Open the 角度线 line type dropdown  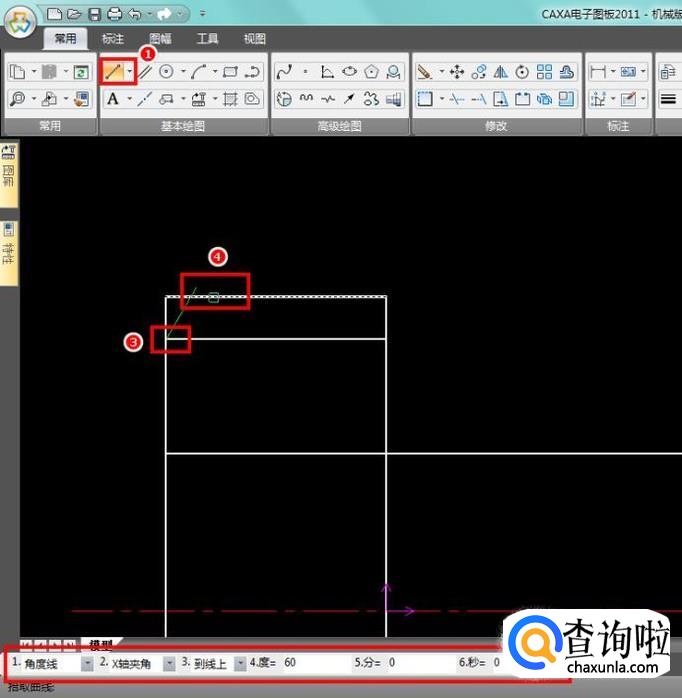87,663
